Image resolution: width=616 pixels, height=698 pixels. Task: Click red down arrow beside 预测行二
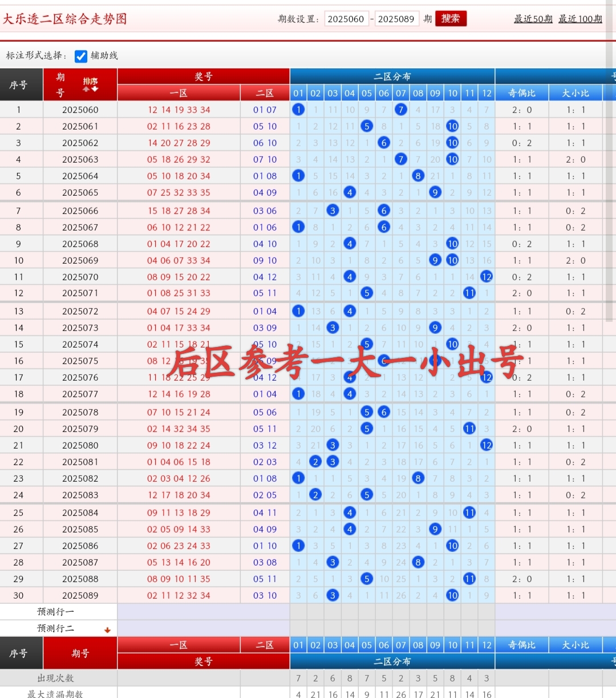[x=107, y=630]
